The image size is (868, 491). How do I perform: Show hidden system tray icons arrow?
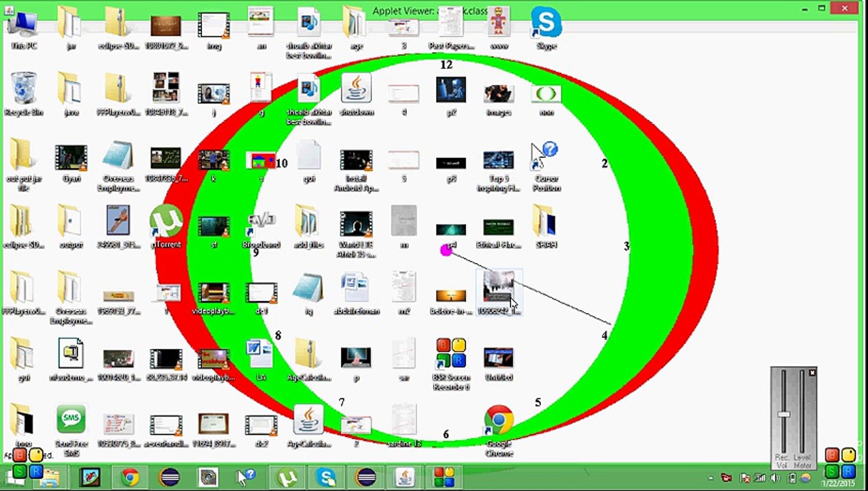point(710,478)
